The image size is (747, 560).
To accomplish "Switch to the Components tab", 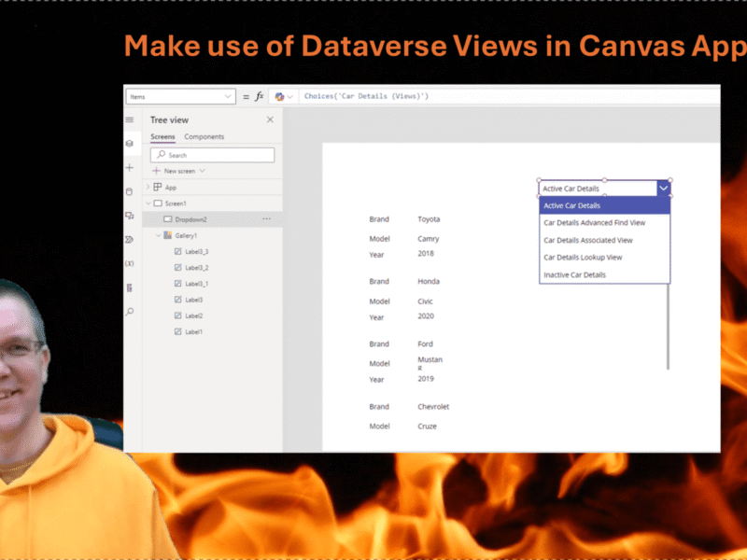I will [x=204, y=136].
